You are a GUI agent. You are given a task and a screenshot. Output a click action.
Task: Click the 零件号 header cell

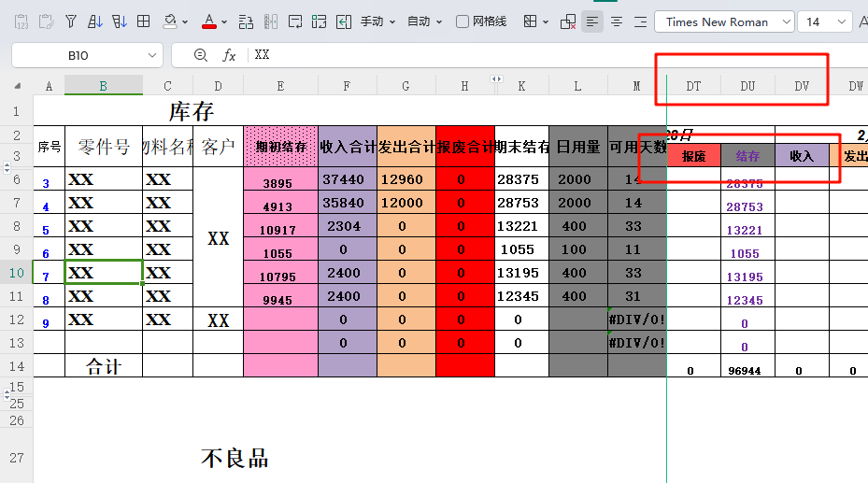coord(104,147)
